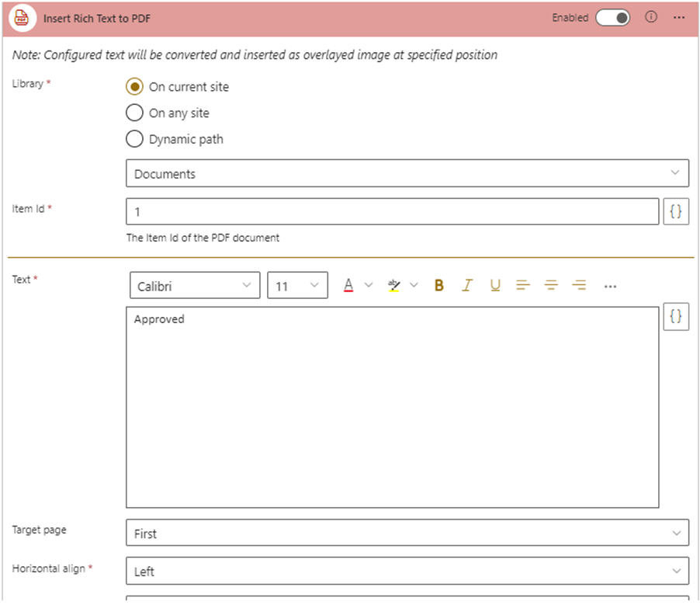
Task: Expand the Target page dropdown
Action: (x=407, y=534)
